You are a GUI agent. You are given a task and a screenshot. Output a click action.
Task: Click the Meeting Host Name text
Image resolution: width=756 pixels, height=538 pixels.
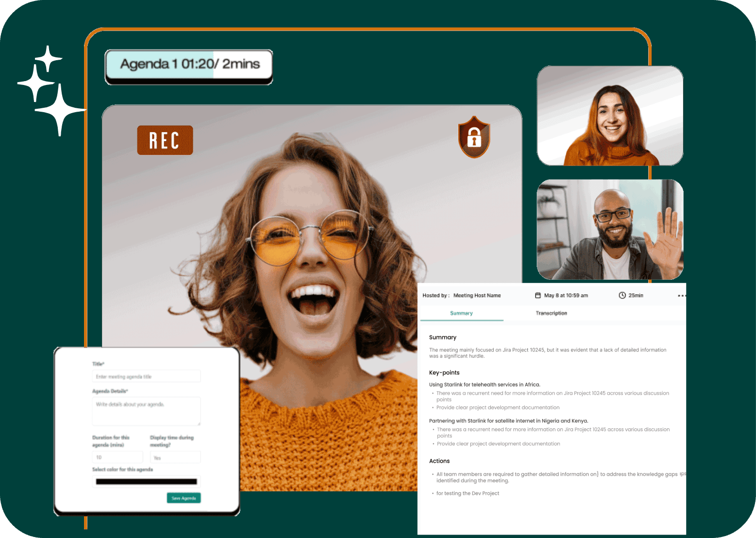pos(477,295)
